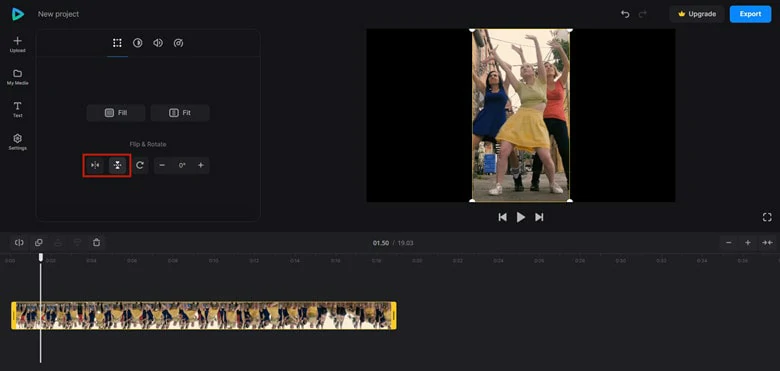Click the Fill button
780x371 pixels.
(116, 113)
